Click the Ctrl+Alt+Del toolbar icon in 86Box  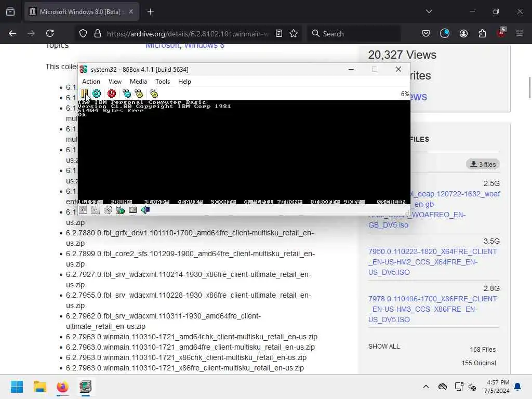(127, 94)
